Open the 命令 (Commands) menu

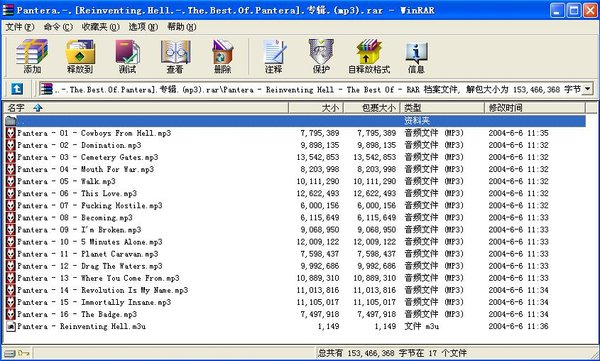(58, 27)
